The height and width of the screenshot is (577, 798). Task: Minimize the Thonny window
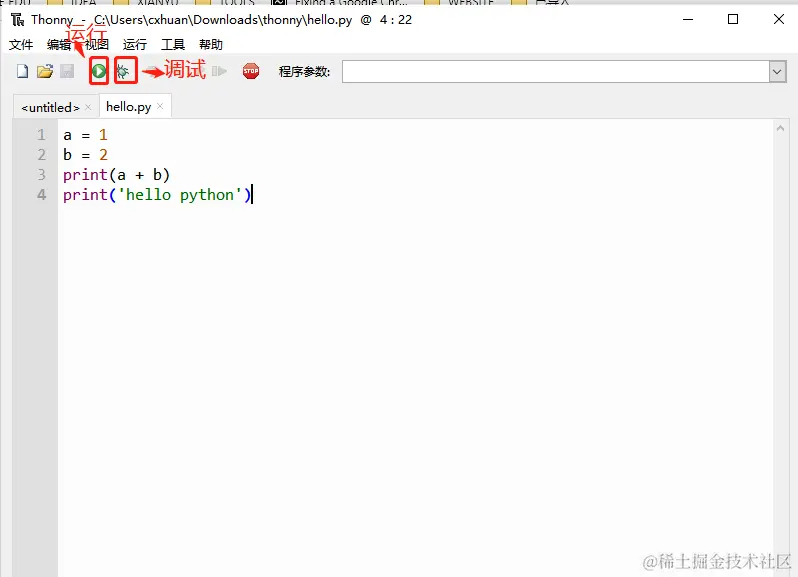tap(688, 20)
